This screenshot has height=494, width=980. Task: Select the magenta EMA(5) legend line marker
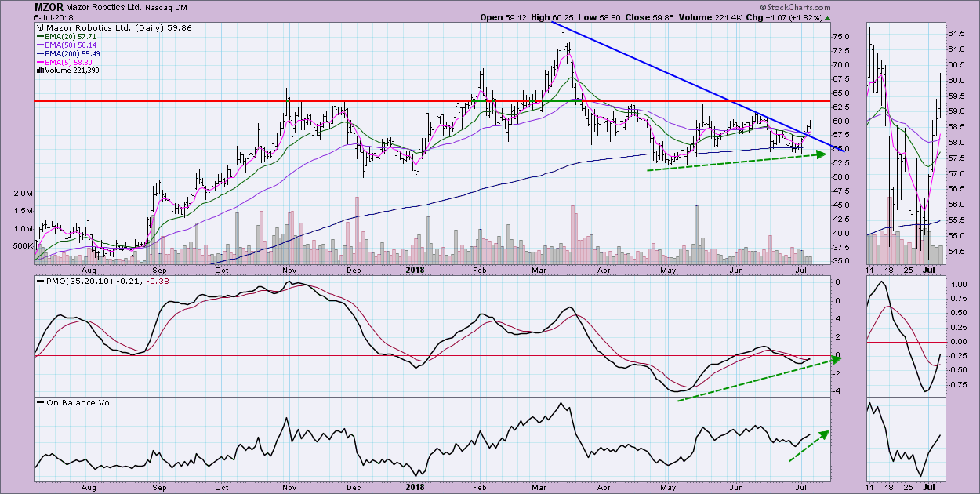(x=39, y=62)
